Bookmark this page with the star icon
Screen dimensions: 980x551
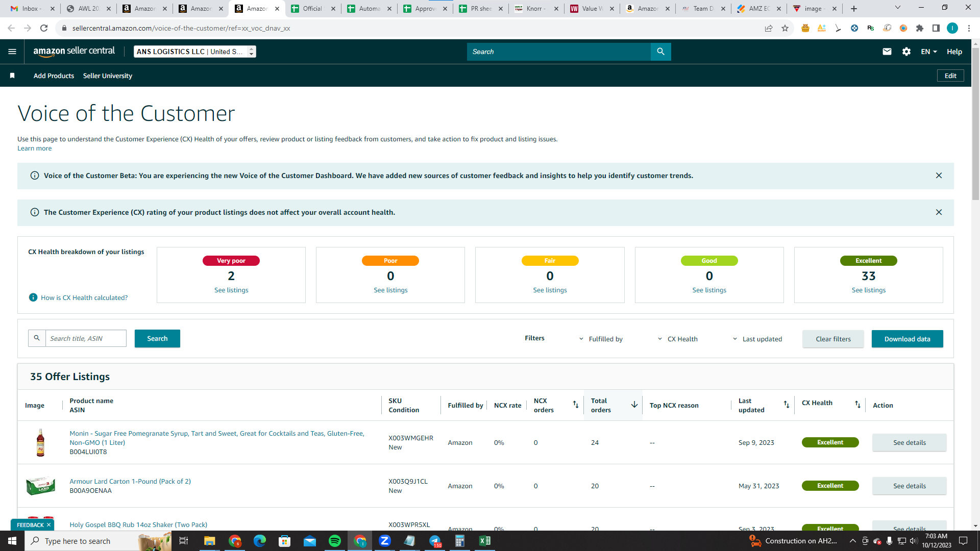point(785,28)
